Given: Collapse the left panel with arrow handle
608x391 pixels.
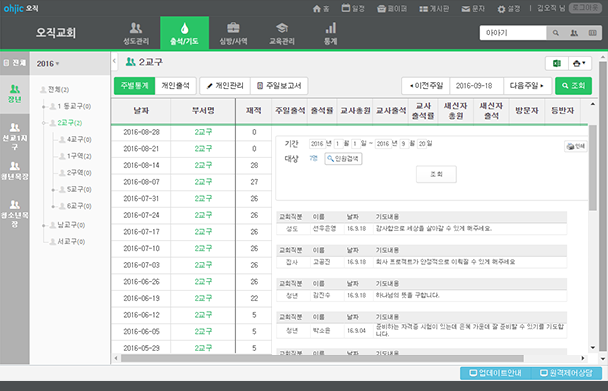Looking at the screenshot, I should click(114, 61).
